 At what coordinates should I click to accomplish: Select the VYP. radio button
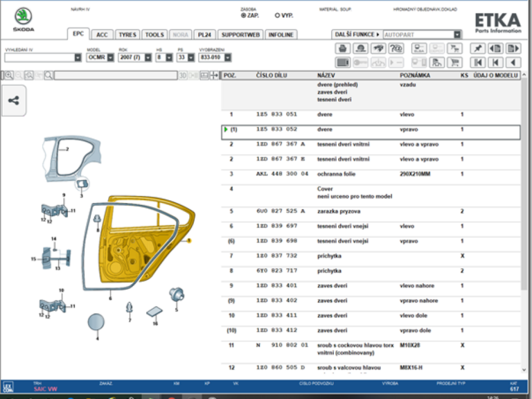(x=278, y=15)
